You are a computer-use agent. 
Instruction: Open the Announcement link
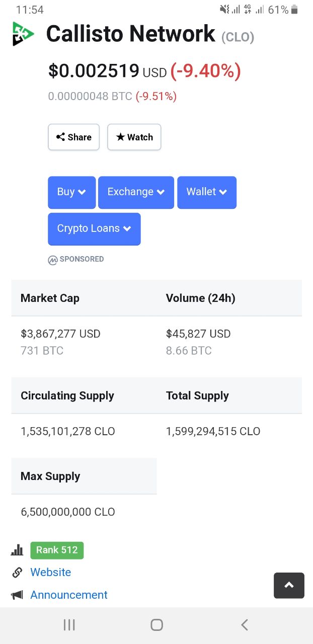coord(69,595)
